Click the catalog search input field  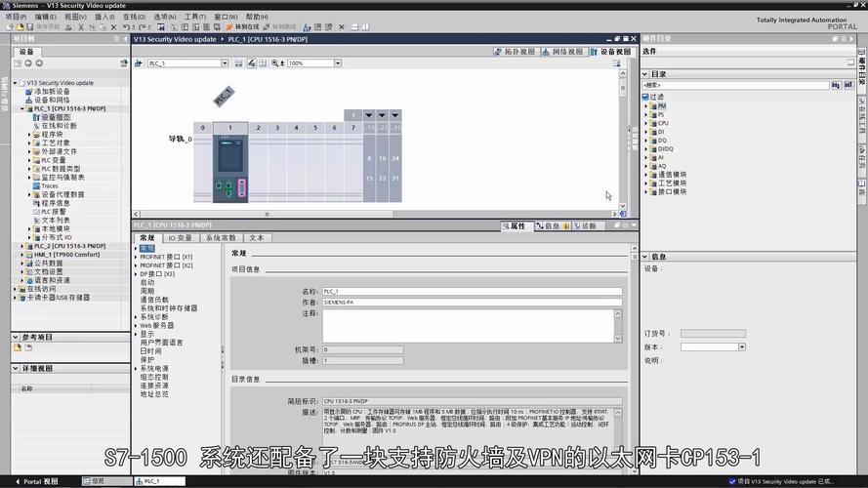735,85
